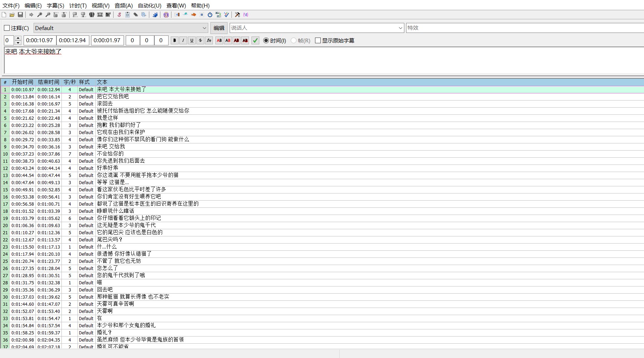
Task: Toggle underline formatting
Action: click(x=192, y=40)
